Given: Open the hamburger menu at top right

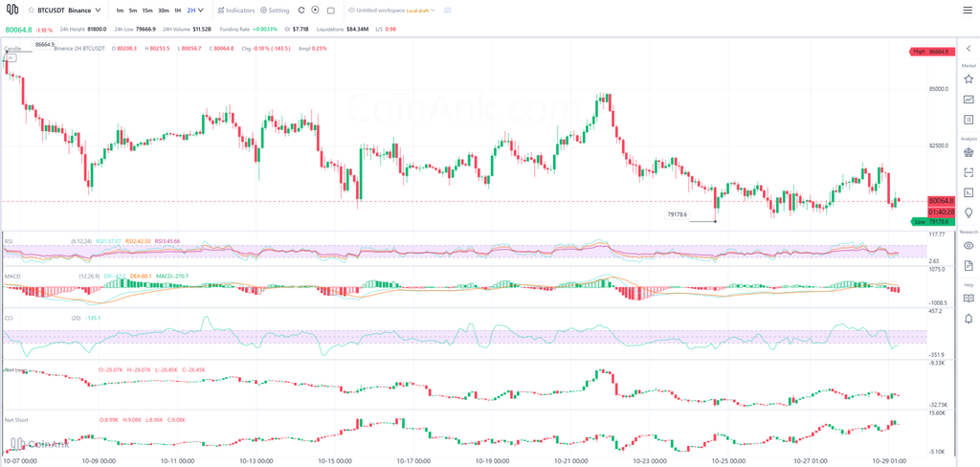Looking at the screenshot, I should [x=969, y=11].
